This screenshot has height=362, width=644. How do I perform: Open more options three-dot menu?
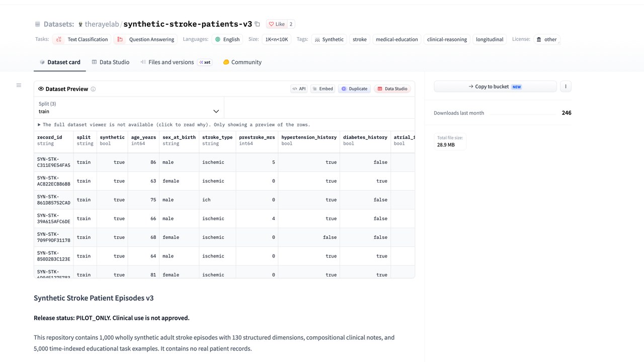566,86
